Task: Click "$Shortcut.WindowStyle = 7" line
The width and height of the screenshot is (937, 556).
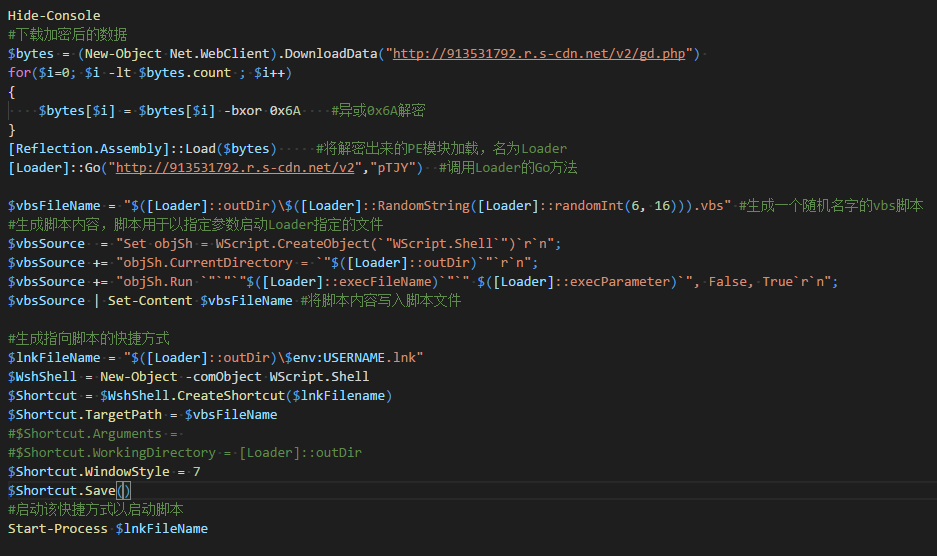Action: point(104,472)
